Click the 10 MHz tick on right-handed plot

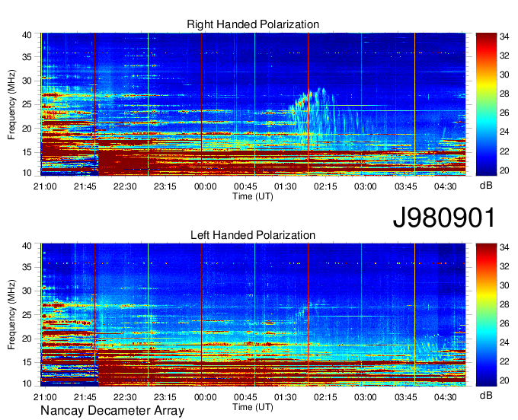(27, 173)
